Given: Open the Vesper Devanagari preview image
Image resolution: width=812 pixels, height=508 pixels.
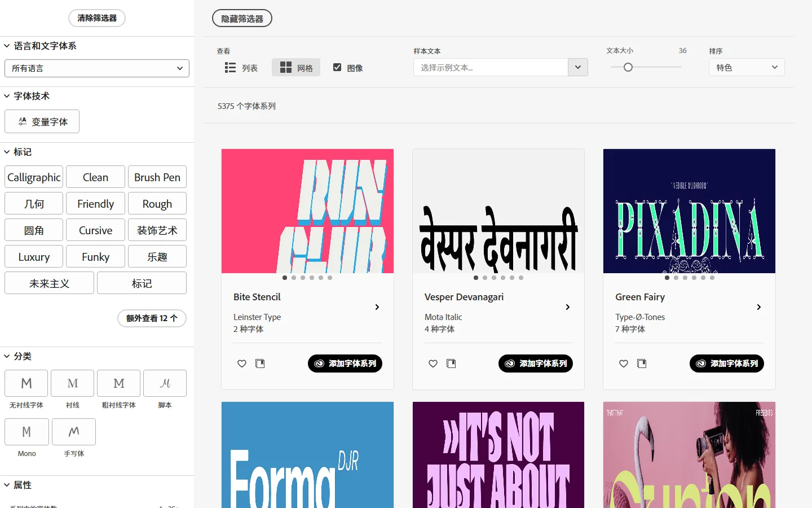Looking at the screenshot, I should point(498,211).
